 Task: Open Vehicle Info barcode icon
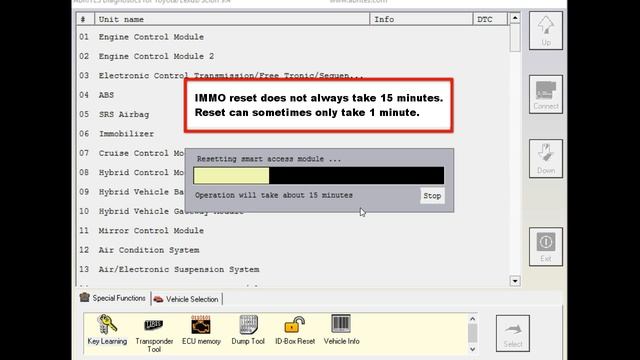(x=341, y=330)
